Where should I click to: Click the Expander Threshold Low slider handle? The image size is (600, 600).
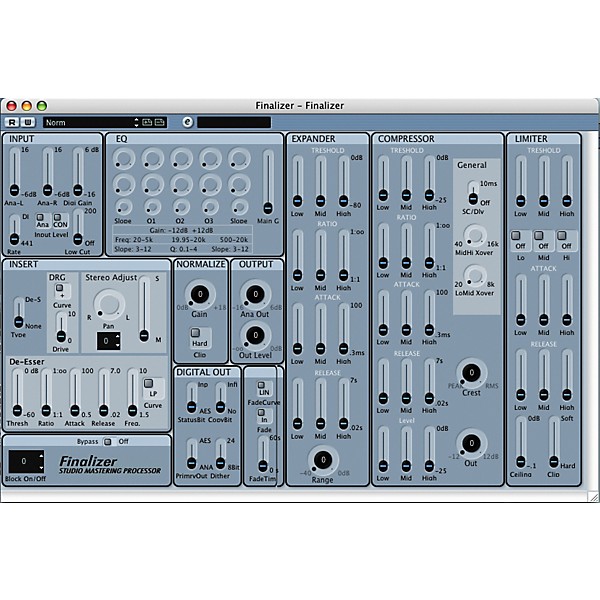click(x=297, y=201)
